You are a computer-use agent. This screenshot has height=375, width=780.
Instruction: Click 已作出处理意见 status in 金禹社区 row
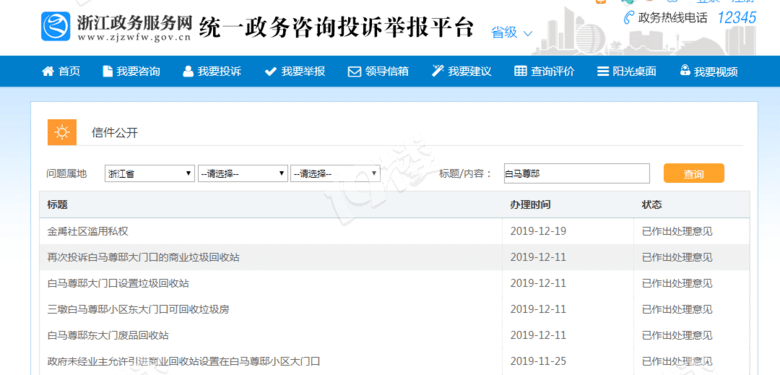tap(677, 231)
